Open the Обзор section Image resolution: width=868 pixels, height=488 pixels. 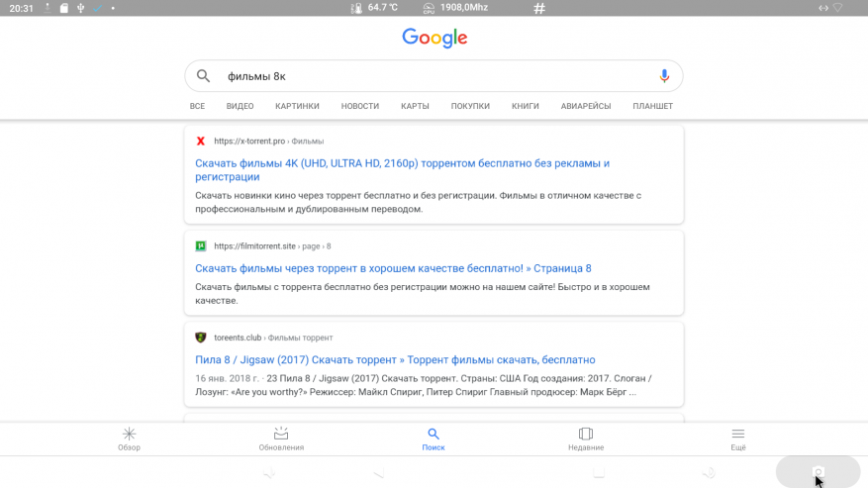pyautogui.click(x=129, y=439)
